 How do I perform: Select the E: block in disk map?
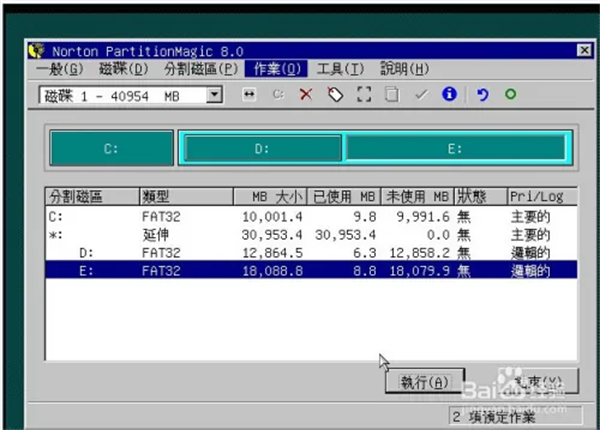(455, 148)
